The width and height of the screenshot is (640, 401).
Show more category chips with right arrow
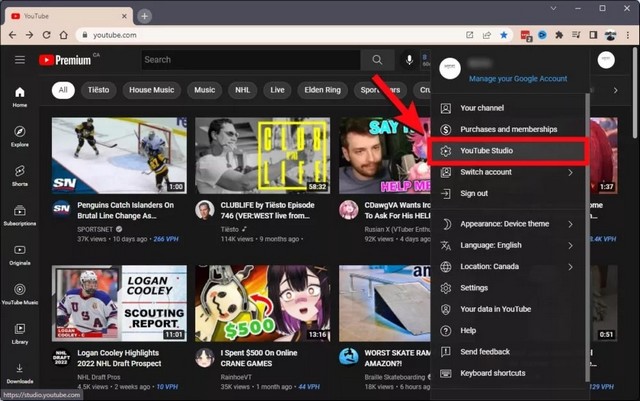615,90
